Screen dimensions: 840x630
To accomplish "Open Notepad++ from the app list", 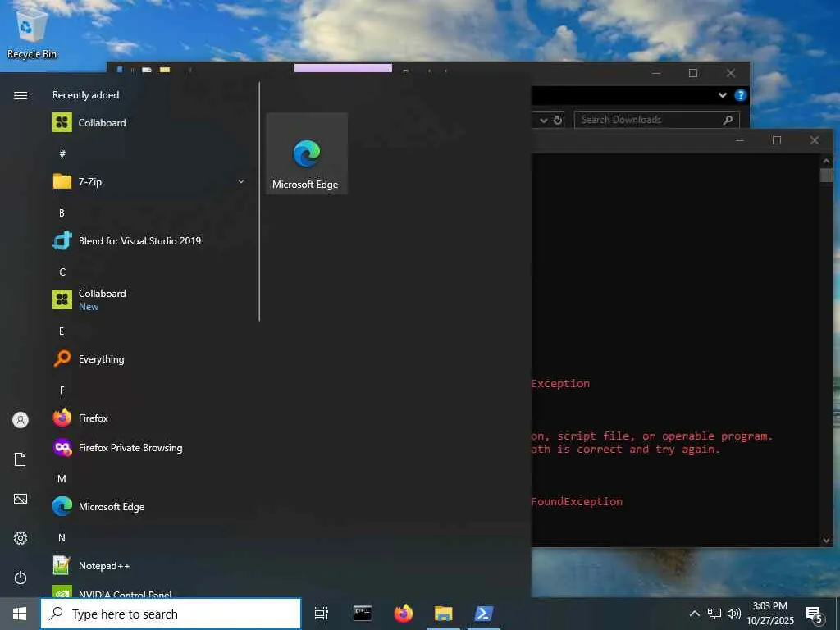I will (150, 566).
